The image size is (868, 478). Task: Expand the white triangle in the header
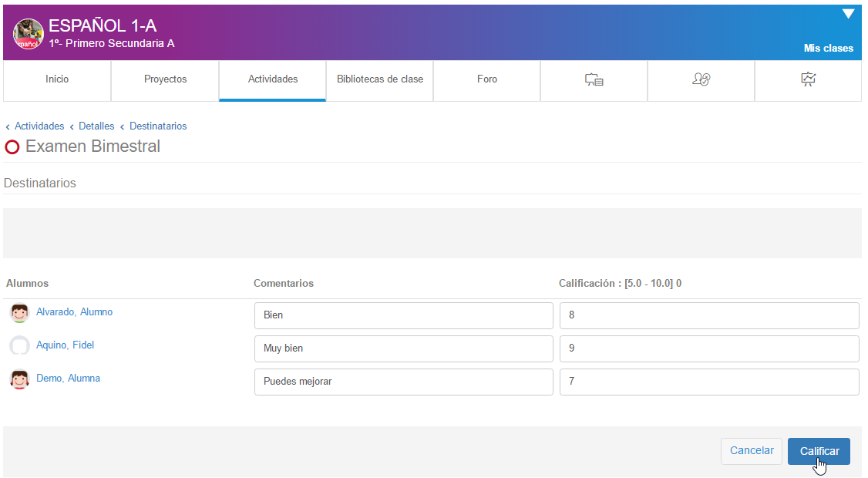(848, 14)
